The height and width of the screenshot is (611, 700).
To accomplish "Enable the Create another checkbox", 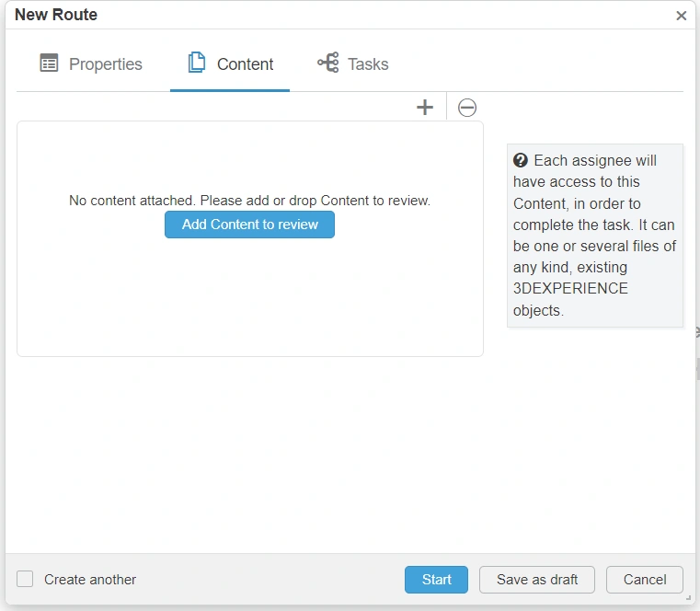I will pyautogui.click(x=25, y=579).
